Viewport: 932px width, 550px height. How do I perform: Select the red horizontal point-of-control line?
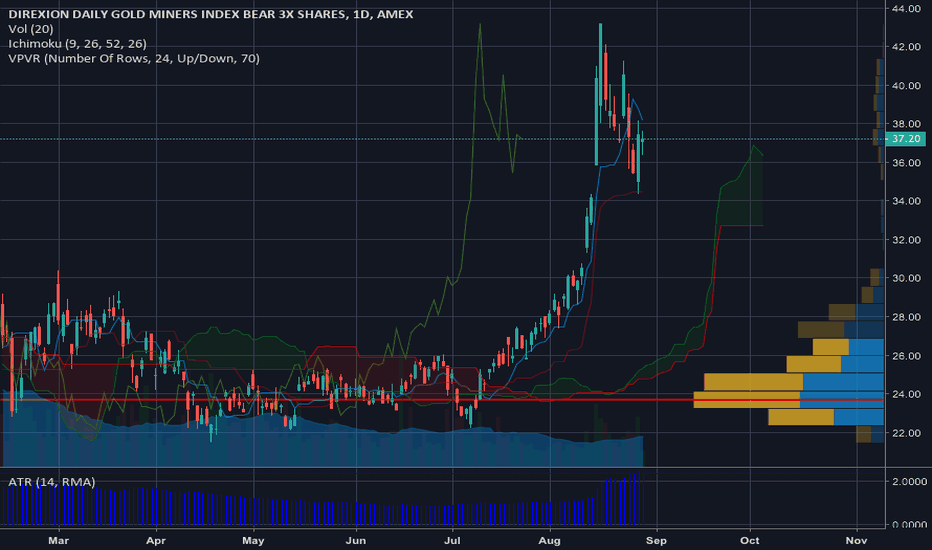tap(442, 400)
